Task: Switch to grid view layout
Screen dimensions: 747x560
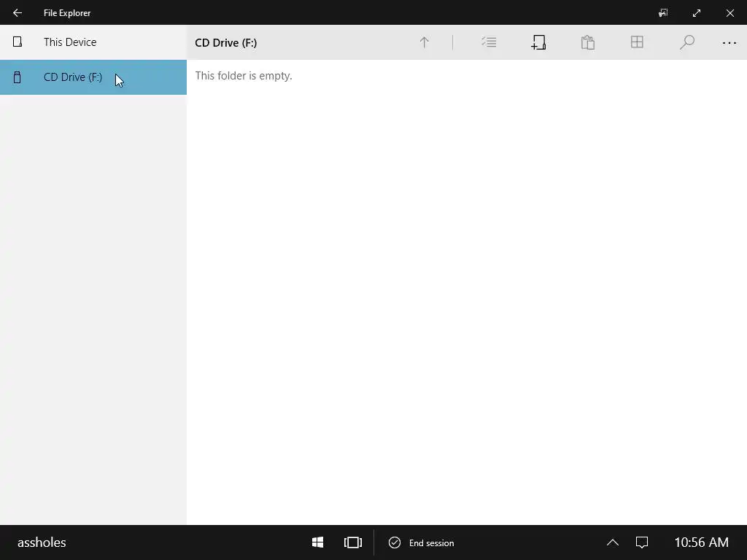Action: (637, 42)
